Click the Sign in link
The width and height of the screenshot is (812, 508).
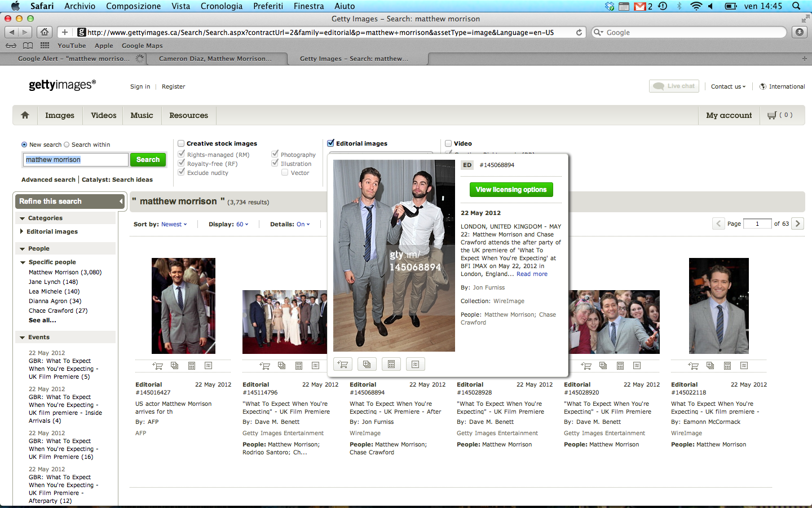[140, 86]
